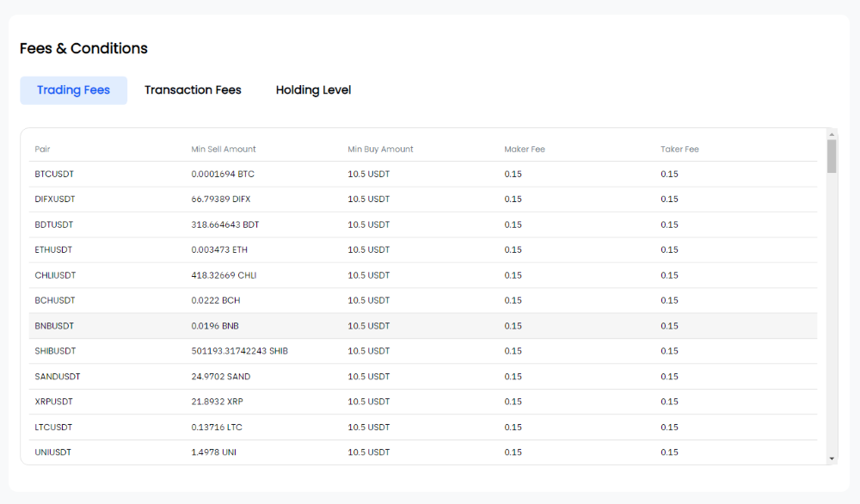Viewport: 860px width, 504px height.
Task: Select the BDTUSDT pair
Action: [53, 224]
